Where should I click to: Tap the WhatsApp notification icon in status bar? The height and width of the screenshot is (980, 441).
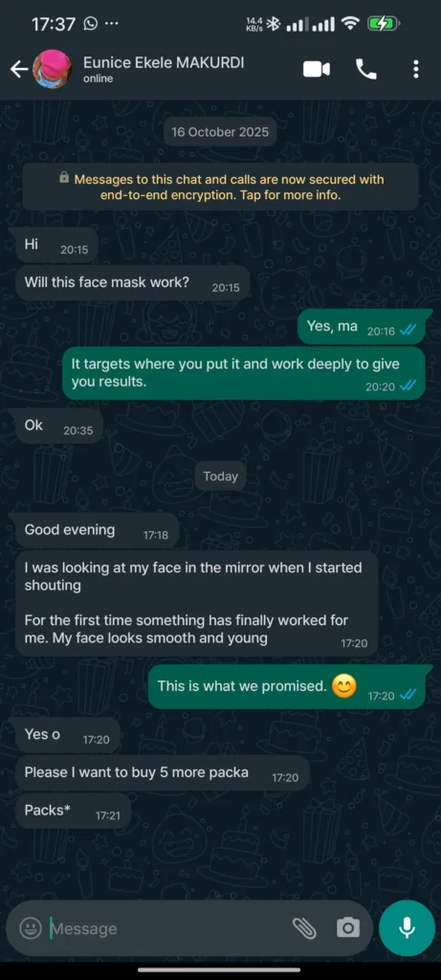pyautogui.click(x=91, y=24)
